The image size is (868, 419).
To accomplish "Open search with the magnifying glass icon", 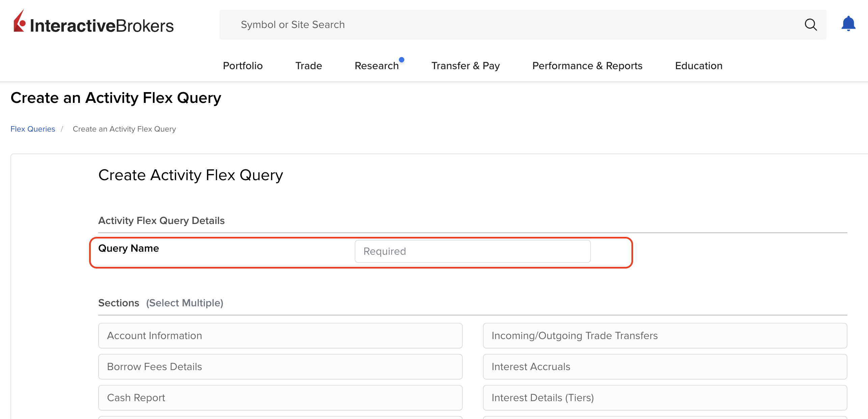I will [811, 24].
